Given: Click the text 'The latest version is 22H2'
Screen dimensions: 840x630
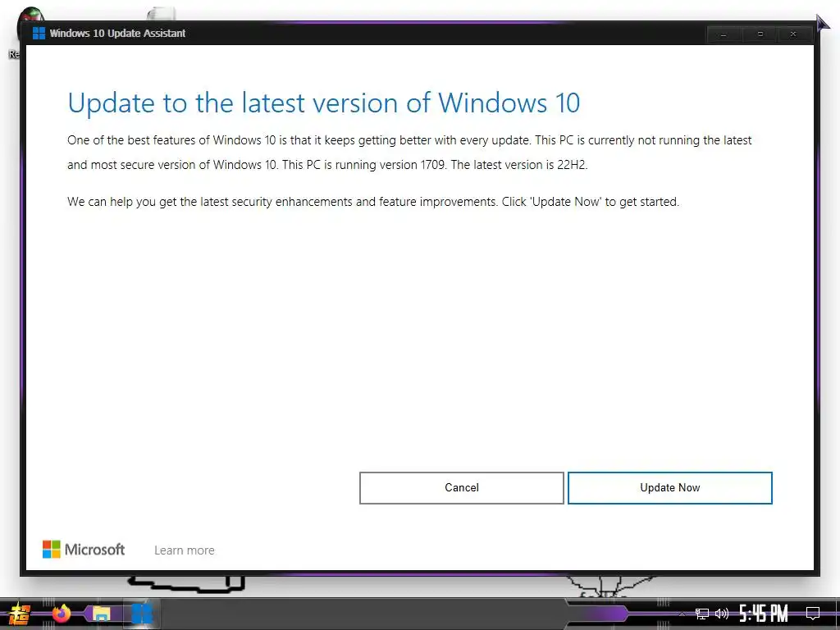Looking at the screenshot, I should (519, 165).
